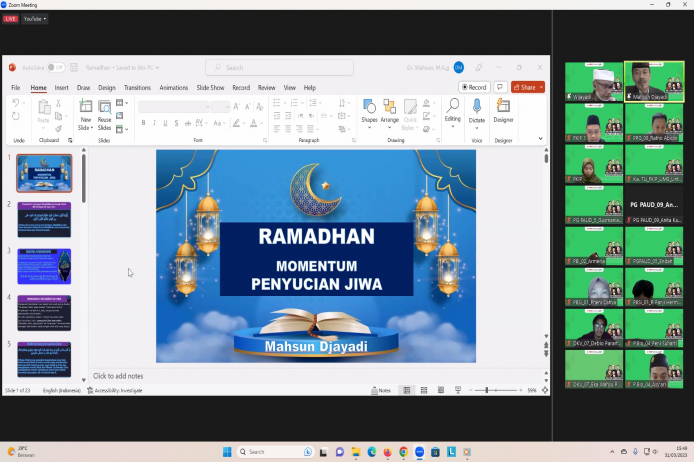694x462 pixels.
Task: Switch to the Slide Show tab
Action: click(x=210, y=88)
